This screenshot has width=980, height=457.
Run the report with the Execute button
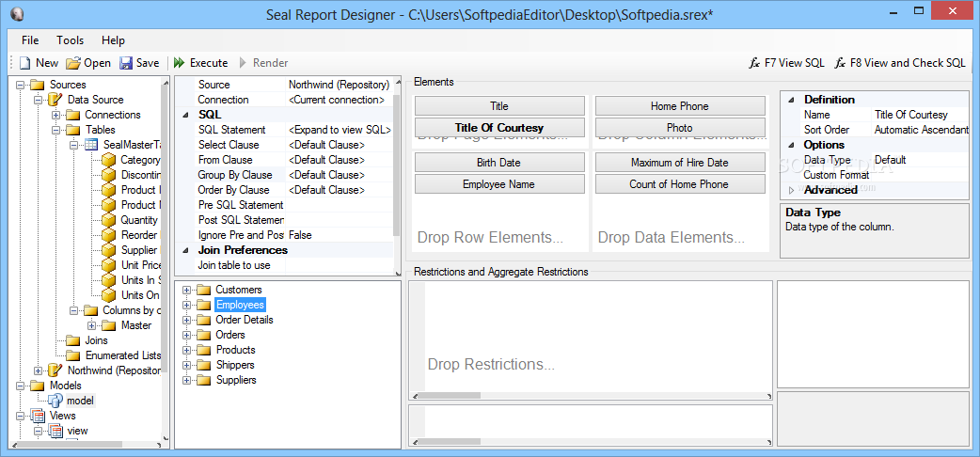click(200, 62)
